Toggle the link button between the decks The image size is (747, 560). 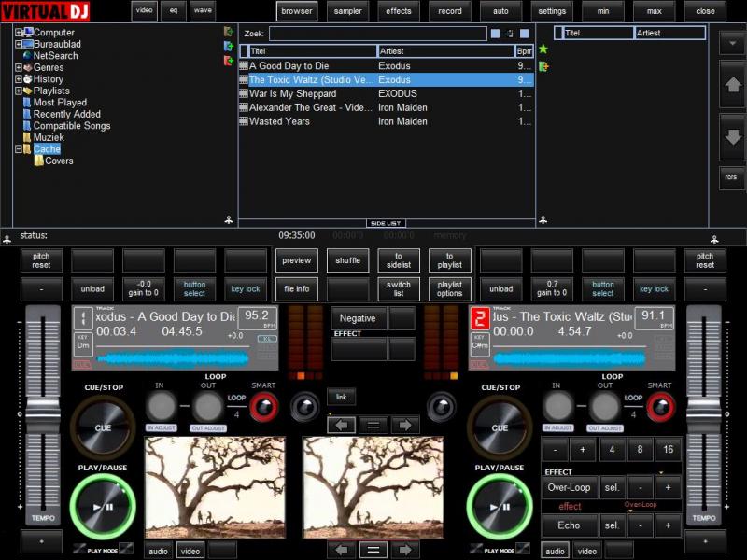pos(341,397)
